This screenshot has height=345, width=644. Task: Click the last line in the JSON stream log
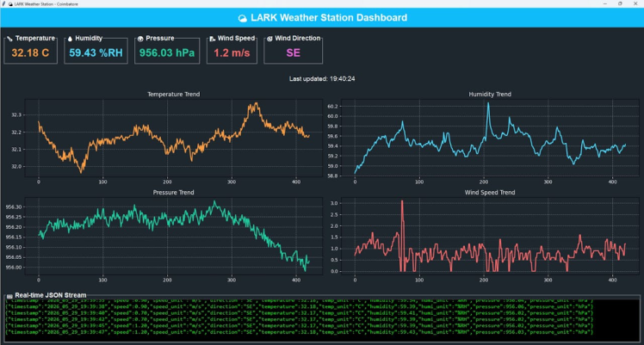pos(299,332)
